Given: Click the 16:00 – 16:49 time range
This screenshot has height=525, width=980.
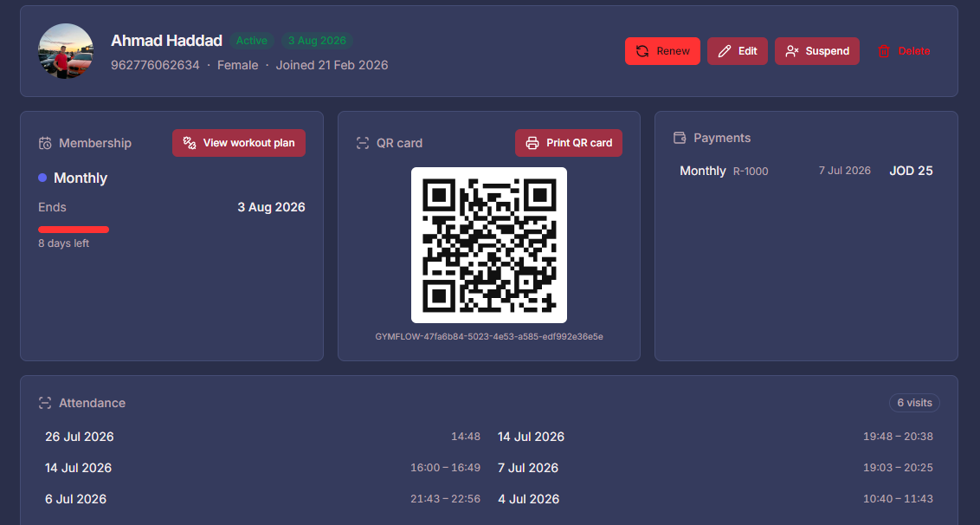Looking at the screenshot, I should pos(446,468).
